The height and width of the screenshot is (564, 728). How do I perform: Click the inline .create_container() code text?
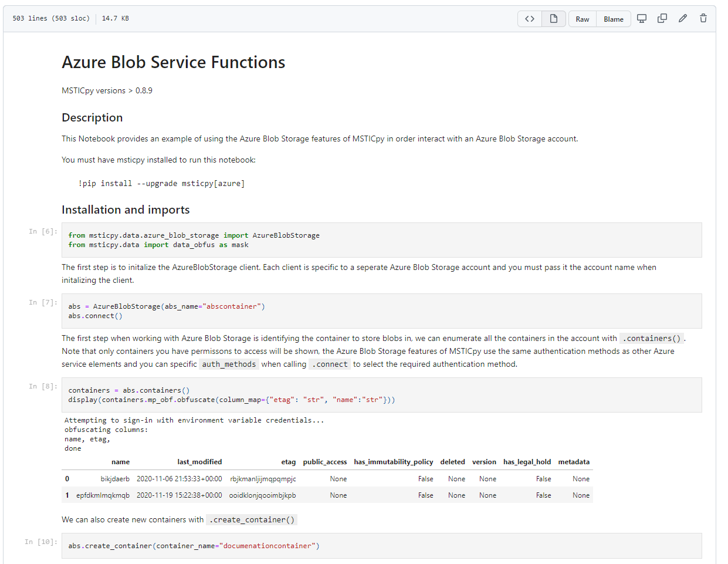click(252, 520)
